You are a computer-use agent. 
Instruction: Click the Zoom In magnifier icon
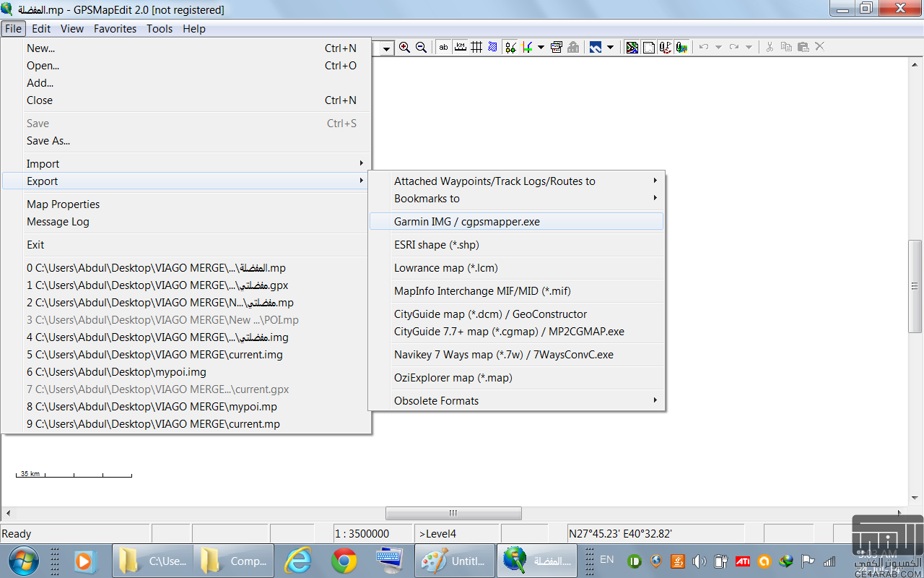tap(404, 48)
